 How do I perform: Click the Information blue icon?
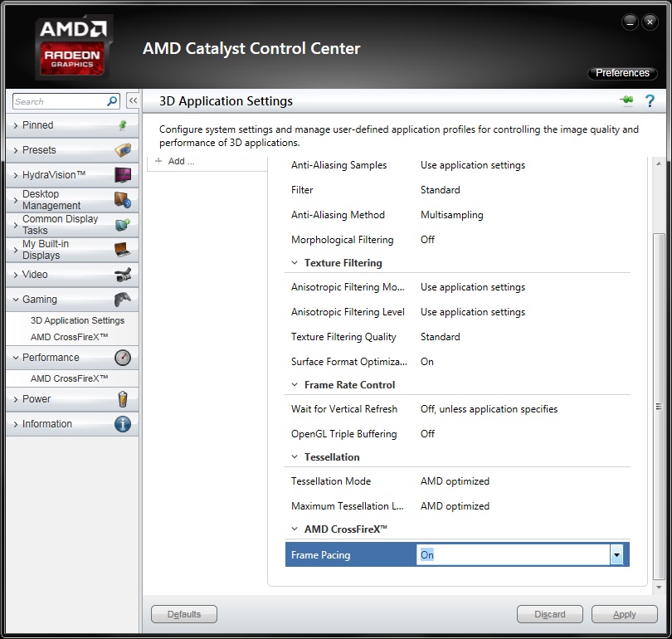point(123,424)
